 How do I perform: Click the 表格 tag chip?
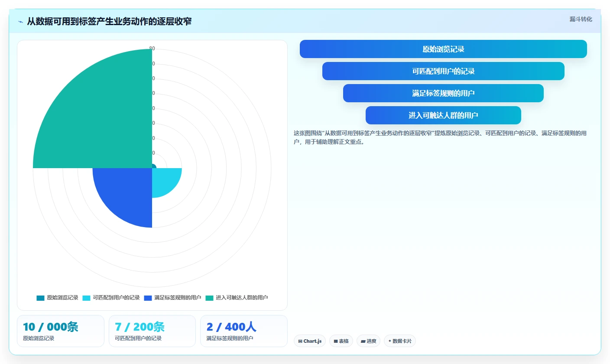tap(341, 341)
